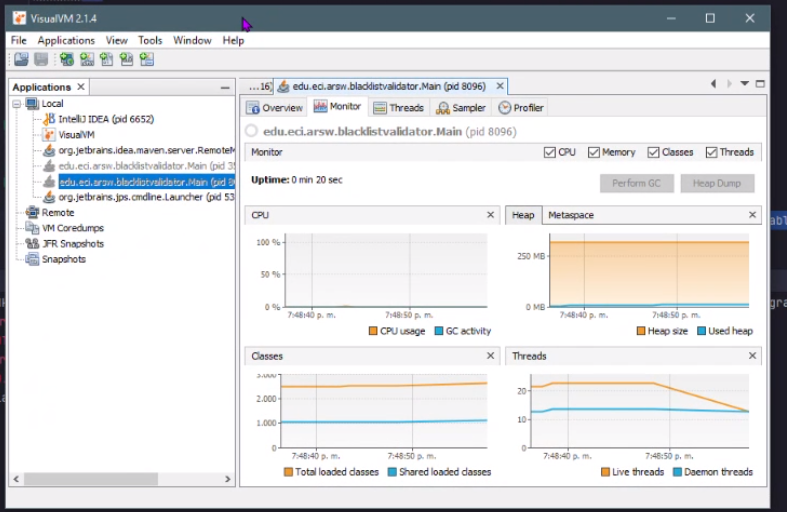This screenshot has width=787, height=512.
Task: Switch to the Threads tab
Action: tap(399, 108)
